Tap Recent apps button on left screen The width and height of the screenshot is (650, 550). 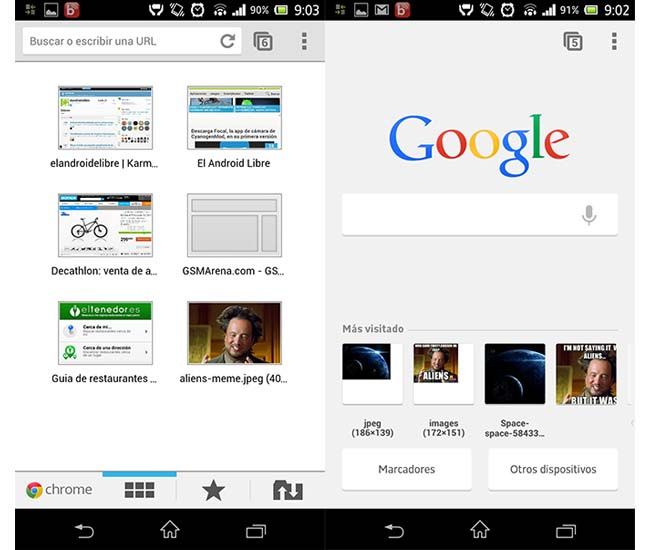[x=256, y=531]
